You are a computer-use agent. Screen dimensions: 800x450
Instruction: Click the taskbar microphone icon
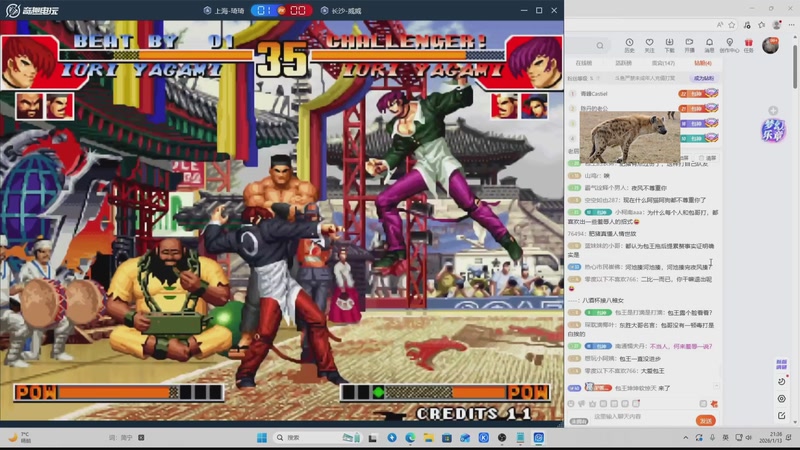click(712, 438)
